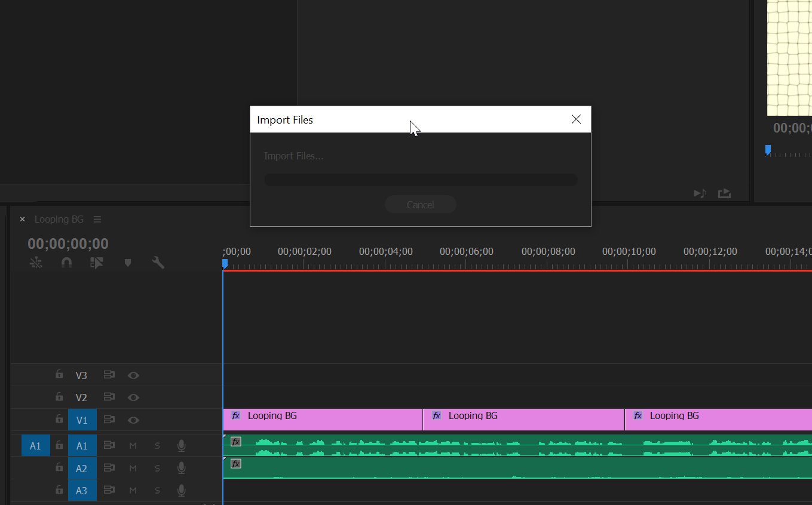Hide V1 track output eye
The width and height of the screenshot is (812, 505).
133,420
